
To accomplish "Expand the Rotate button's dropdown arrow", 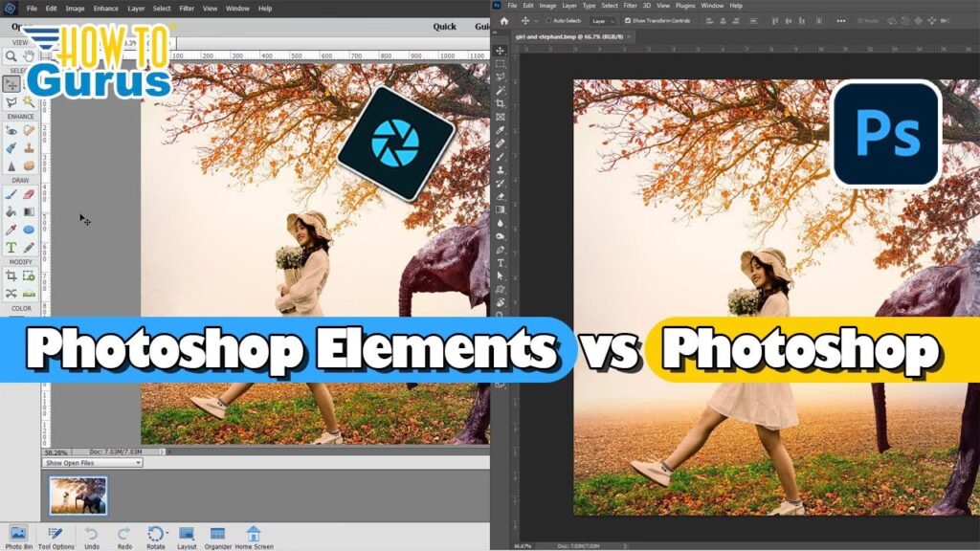I will (x=167, y=532).
